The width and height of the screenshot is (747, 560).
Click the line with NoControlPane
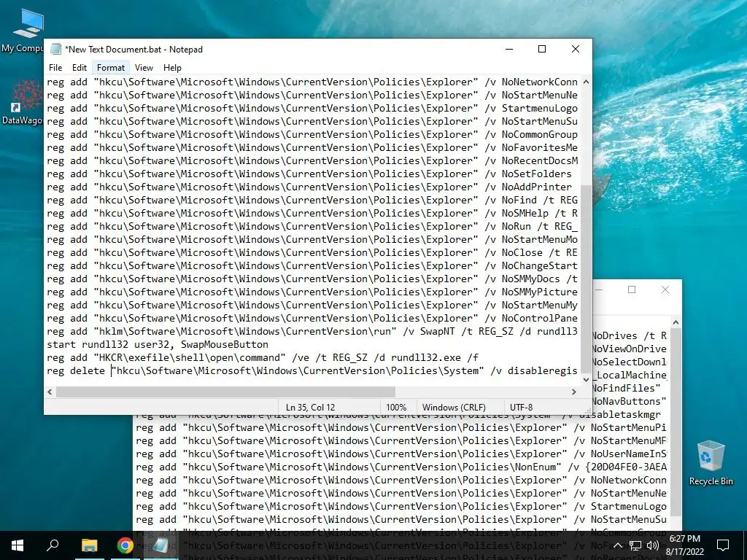(312, 318)
